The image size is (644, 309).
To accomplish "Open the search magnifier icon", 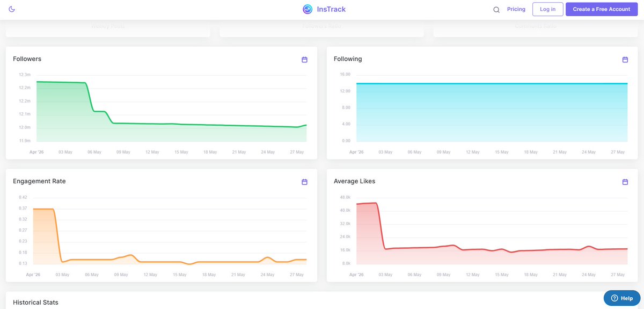I will pyautogui.click(x=496, y=10).
